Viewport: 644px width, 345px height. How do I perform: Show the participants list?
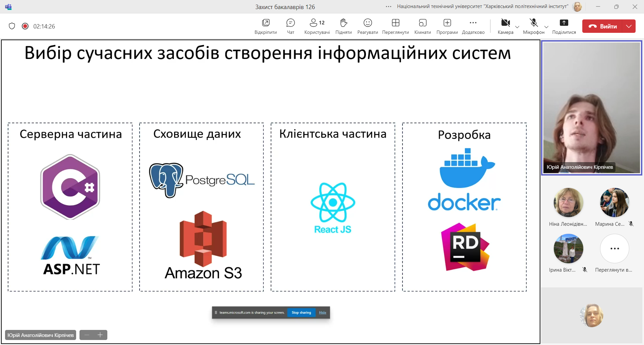[317, 26]
